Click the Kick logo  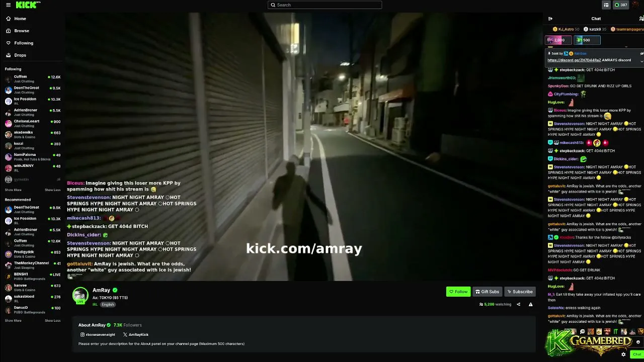tap(27, 5)
